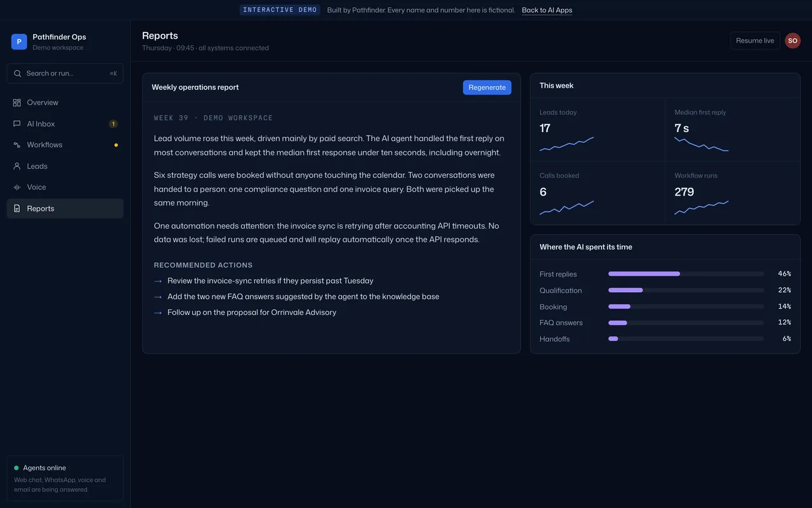The image size is (812, 508).
Task: Click the Leads person icon
Action: coord(17,166)
